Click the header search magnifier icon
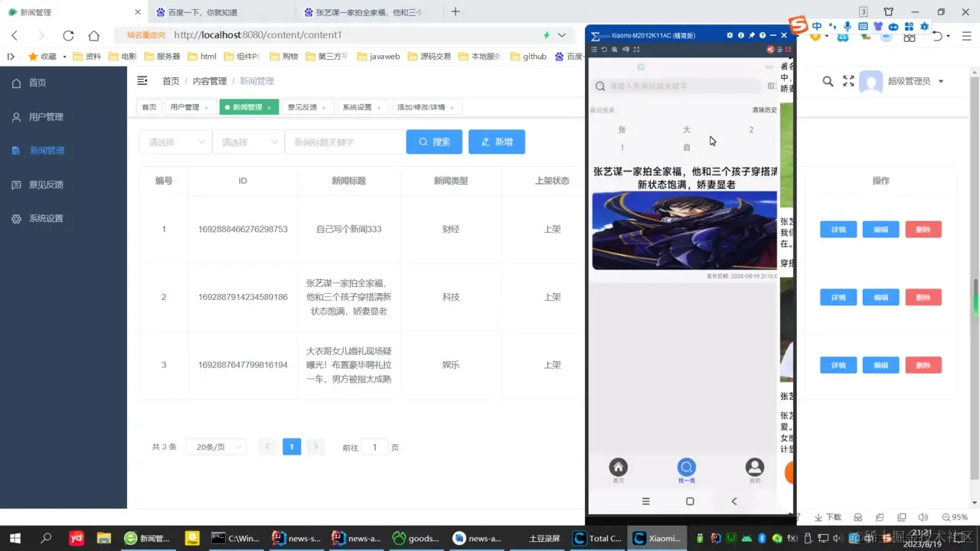The height and width of the screenshot is (551, 980). (x=828, y=81)
